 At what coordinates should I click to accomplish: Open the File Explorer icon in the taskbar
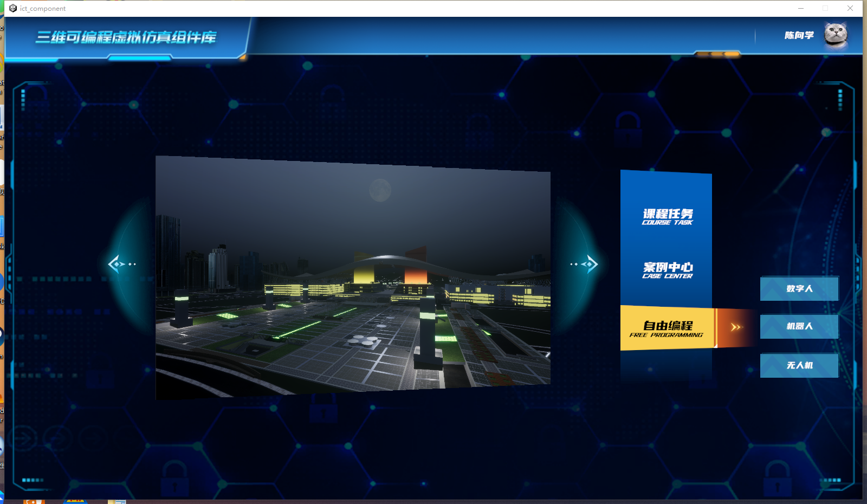pyautogui.click(x=118, y=501)
